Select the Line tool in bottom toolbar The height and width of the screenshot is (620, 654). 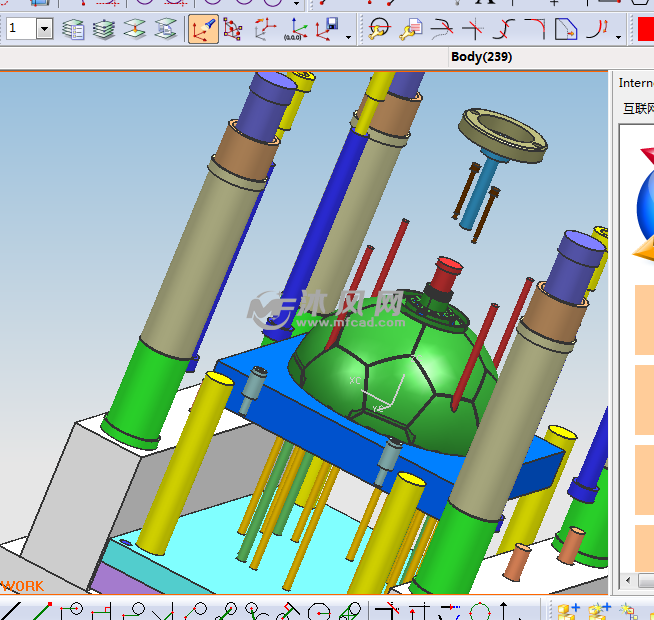pos(40,610)
